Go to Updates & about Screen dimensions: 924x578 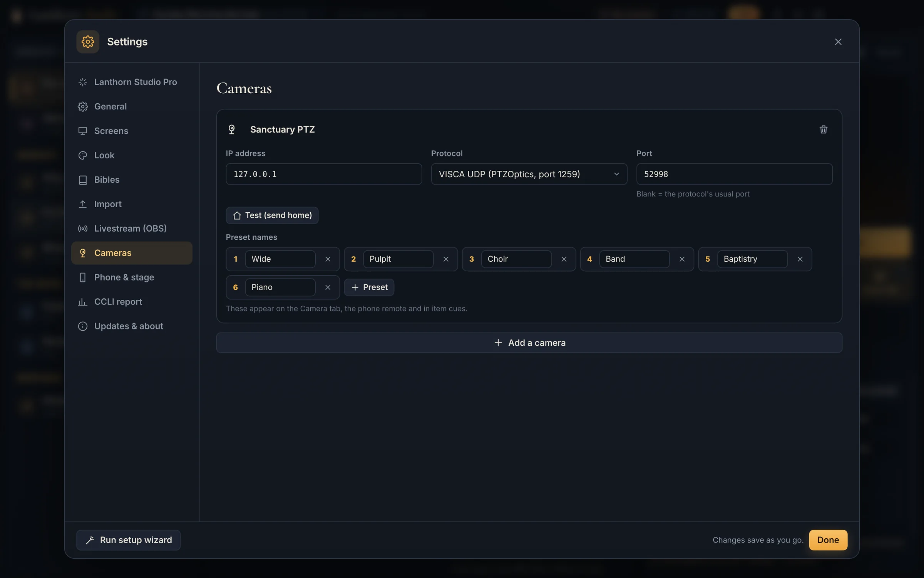click(132, 326)
